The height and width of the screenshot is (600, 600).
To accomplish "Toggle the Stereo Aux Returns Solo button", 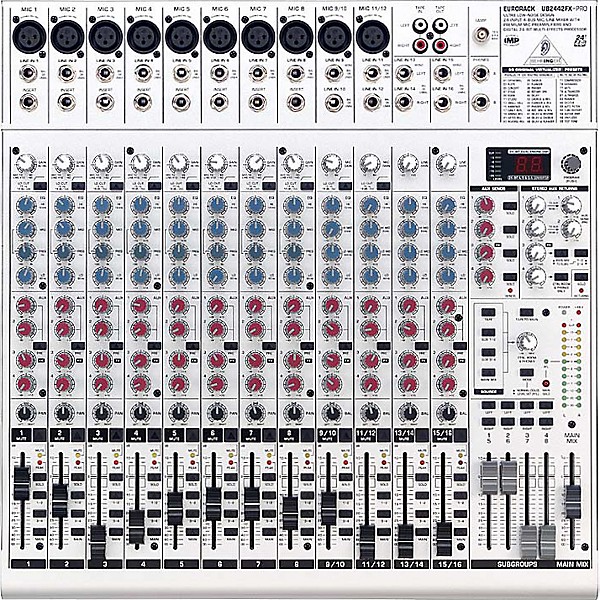I will [581, 277].
